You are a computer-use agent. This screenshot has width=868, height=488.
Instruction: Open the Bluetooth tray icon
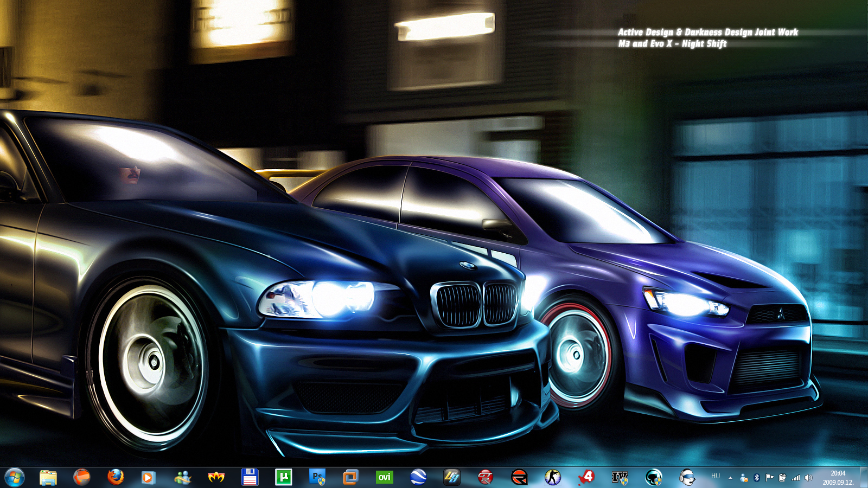point(757,478)
